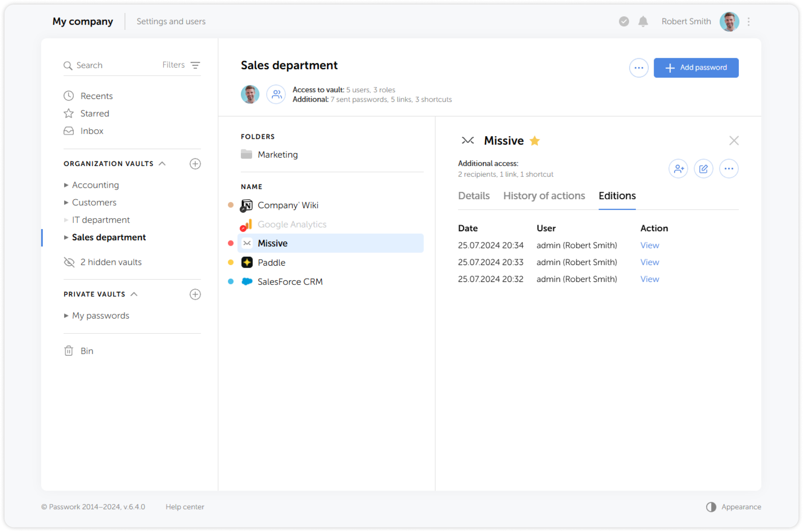
Task: Show the 2 hidden vaults
Action: tap(110, 262)
